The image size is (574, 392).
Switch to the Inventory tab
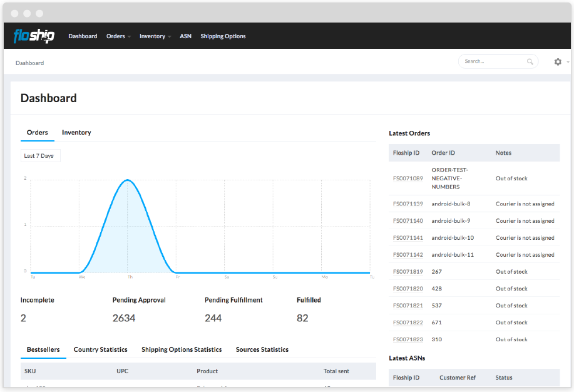76,132
